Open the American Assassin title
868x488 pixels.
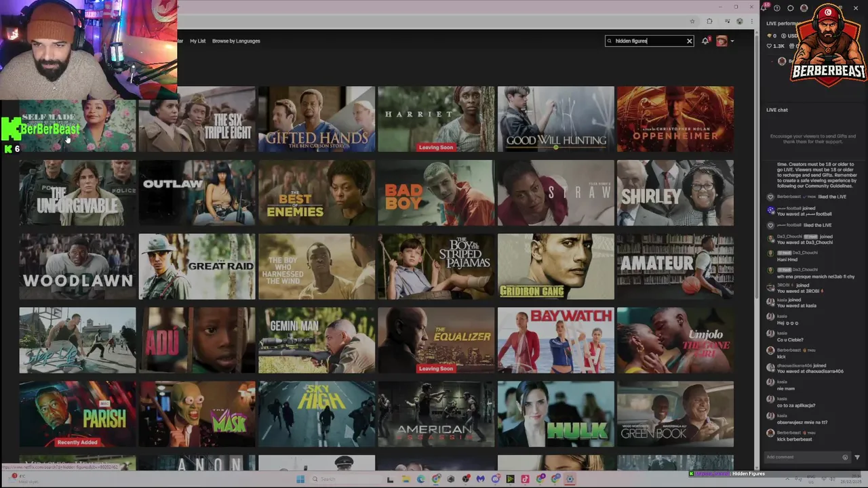436,414
